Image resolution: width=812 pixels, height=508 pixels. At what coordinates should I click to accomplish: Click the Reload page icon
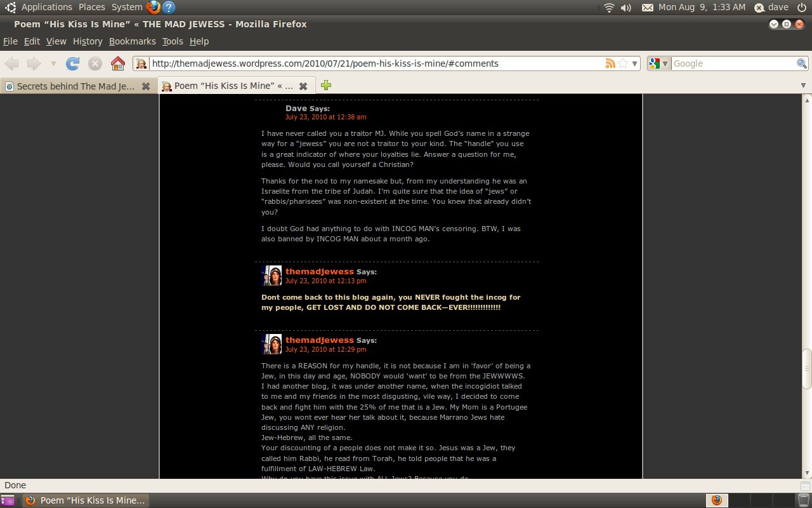click(x=73, y=63)
